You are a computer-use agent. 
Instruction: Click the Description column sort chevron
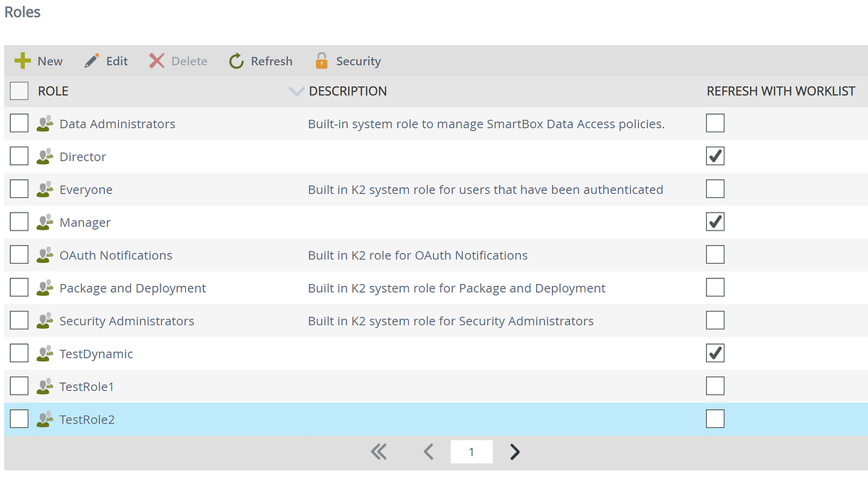pos(296,91)
